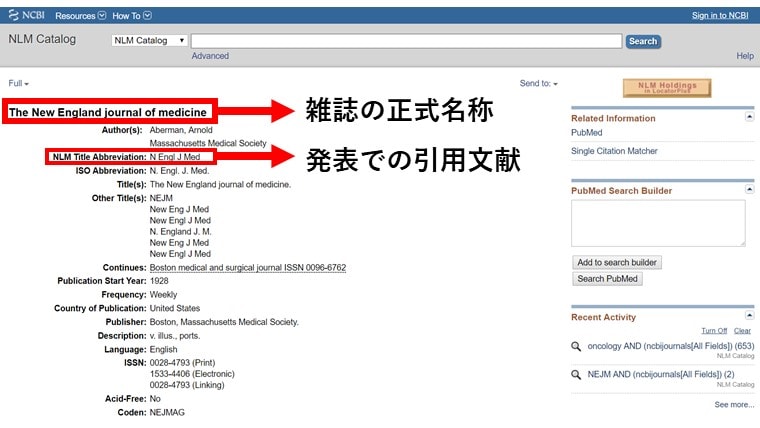The width and height of the screenshot is (760, 428).
Task: Click the NLM Catalog page heading
Action: 42,39
